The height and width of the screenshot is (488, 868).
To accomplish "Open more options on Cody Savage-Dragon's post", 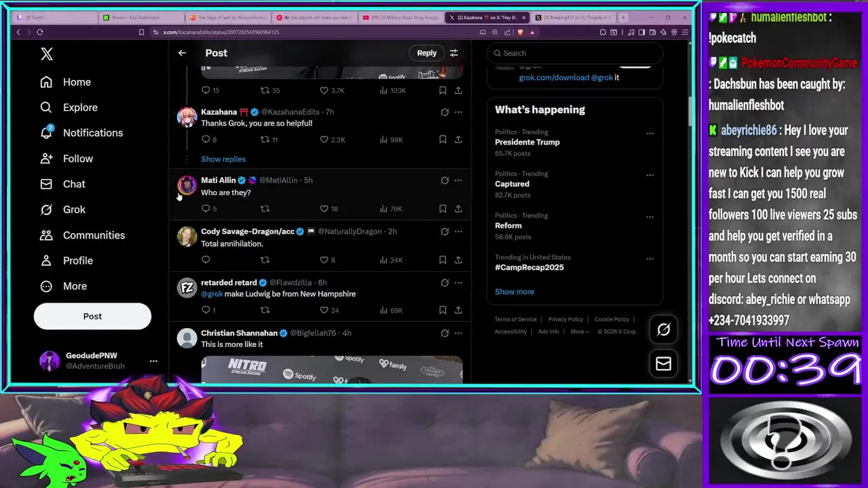I will tap(458, 231).
